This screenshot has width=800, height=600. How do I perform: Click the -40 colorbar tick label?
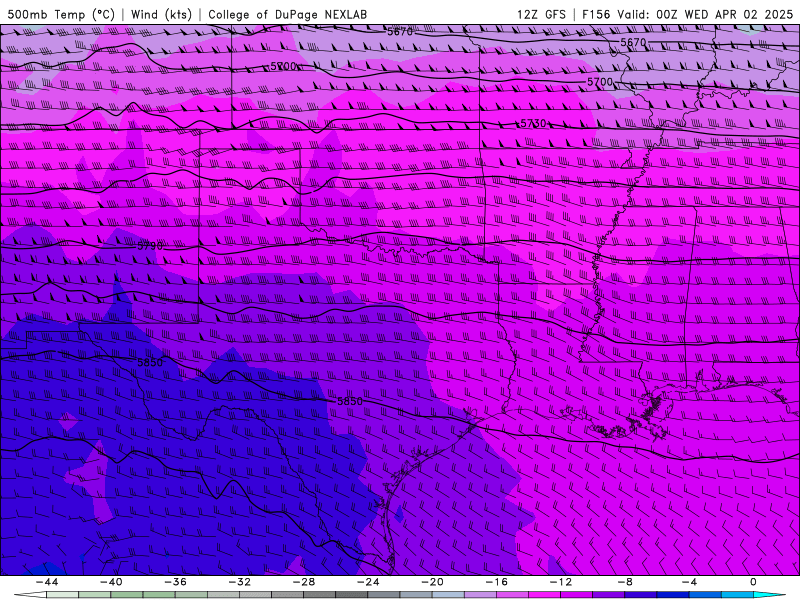click(111, 582)
